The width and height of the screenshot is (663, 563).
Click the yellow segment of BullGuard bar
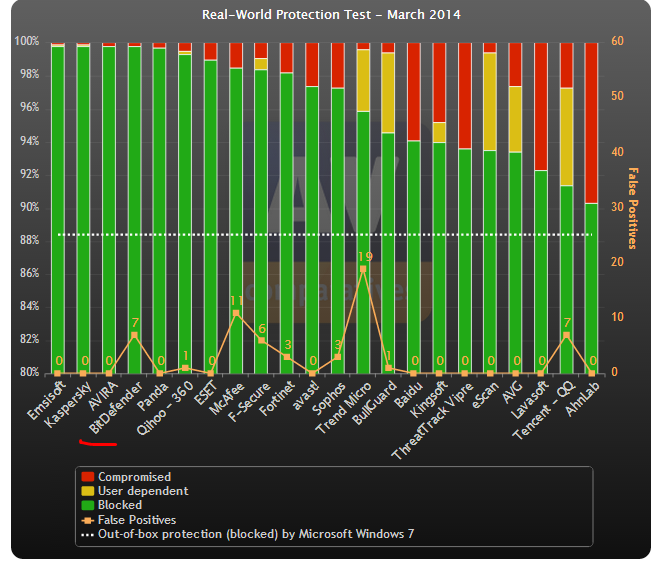coord(388,93)
